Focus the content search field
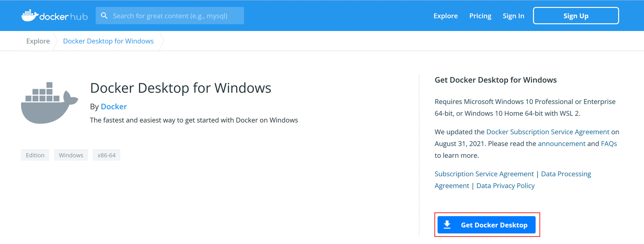The height and width of the screenshot is (244, 644). (170, 16)
